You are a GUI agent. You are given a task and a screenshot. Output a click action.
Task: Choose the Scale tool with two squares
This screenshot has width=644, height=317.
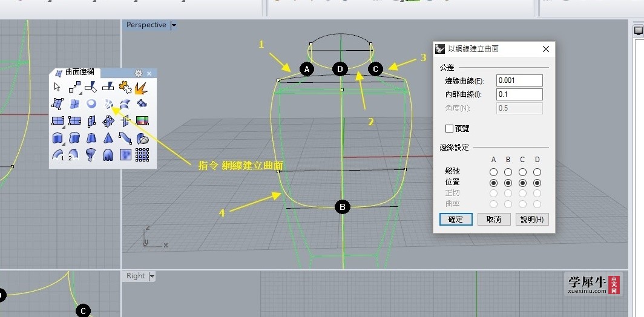click(x=74, y=87)
